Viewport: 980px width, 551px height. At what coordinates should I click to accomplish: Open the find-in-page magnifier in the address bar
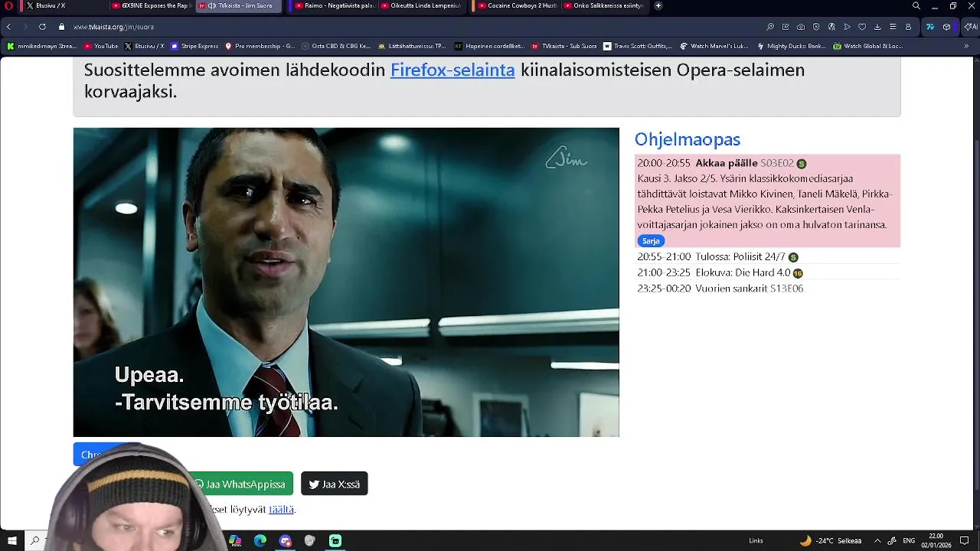click(x=770, y=27)
